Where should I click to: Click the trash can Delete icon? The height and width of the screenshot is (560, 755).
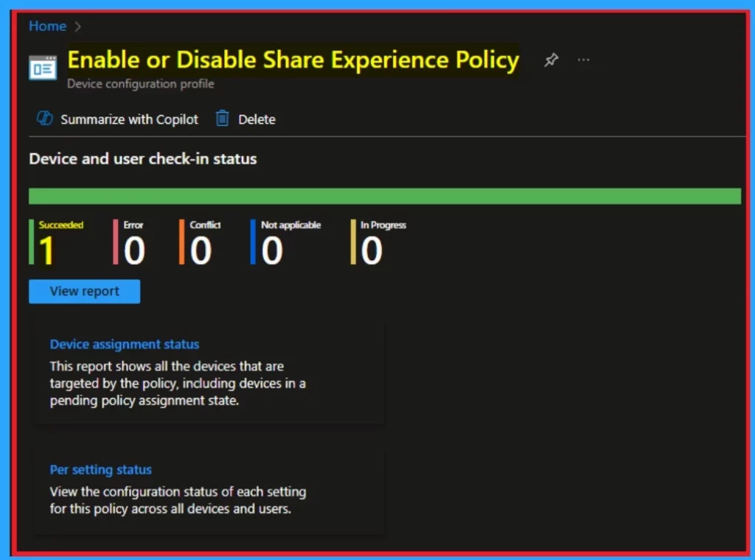222,119
